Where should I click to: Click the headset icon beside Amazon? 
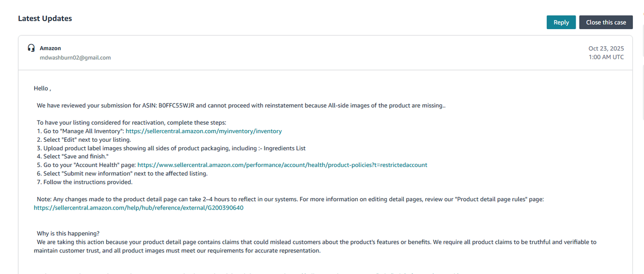point(31,48)
